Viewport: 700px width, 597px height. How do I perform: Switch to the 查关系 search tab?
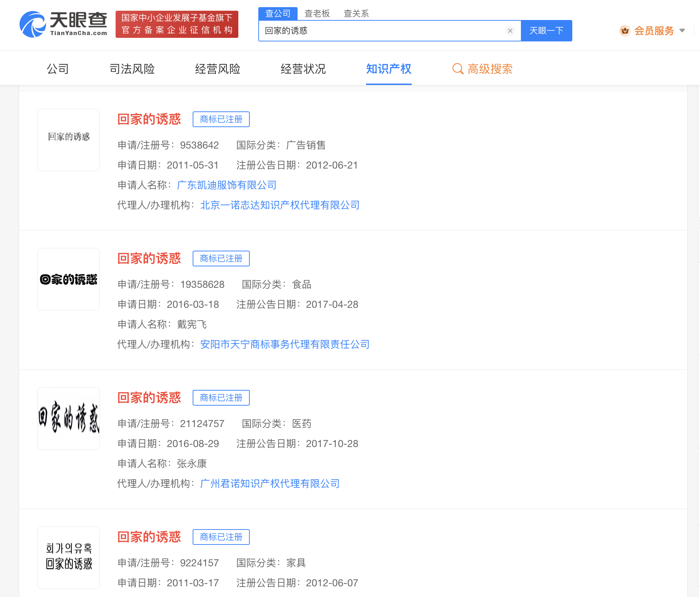356,14
